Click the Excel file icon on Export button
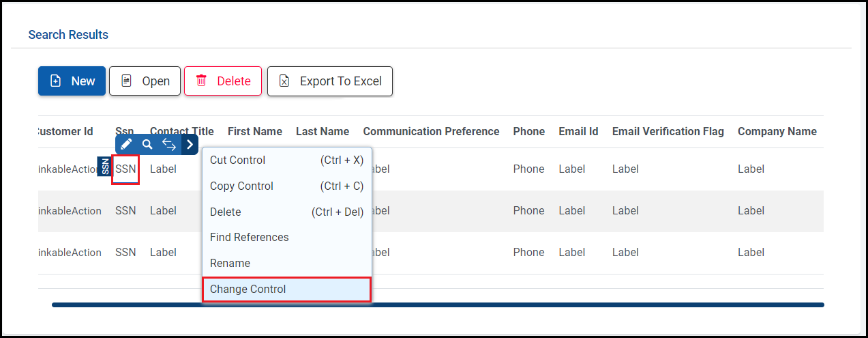Image resolution: width=868 pixels, height=338 pixels. 284,81
